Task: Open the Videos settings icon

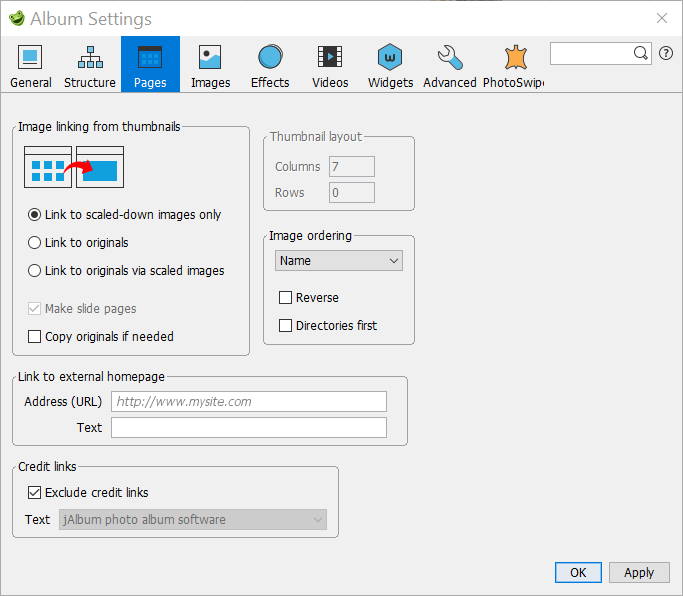Action: tap(330, 57)
